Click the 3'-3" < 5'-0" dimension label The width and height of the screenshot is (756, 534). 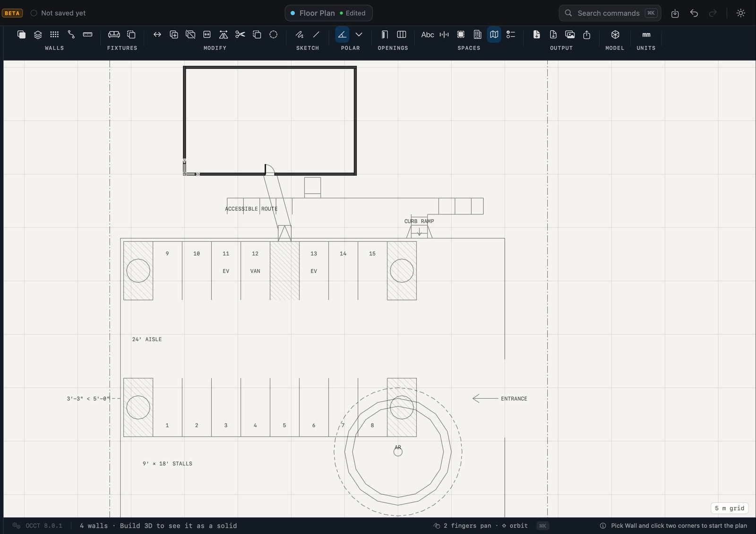coord(88,399)
